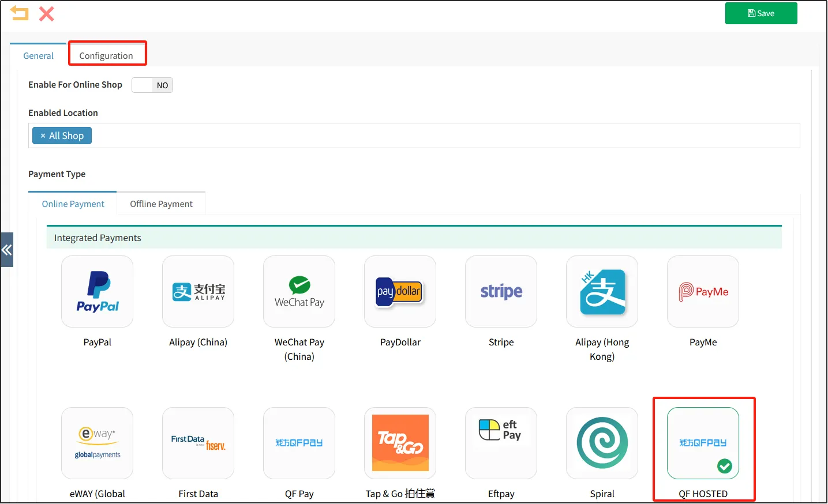
Task: Select the Alipay (Hong Kong) icon
Action: pyautogui.click(x=602, y=292)
